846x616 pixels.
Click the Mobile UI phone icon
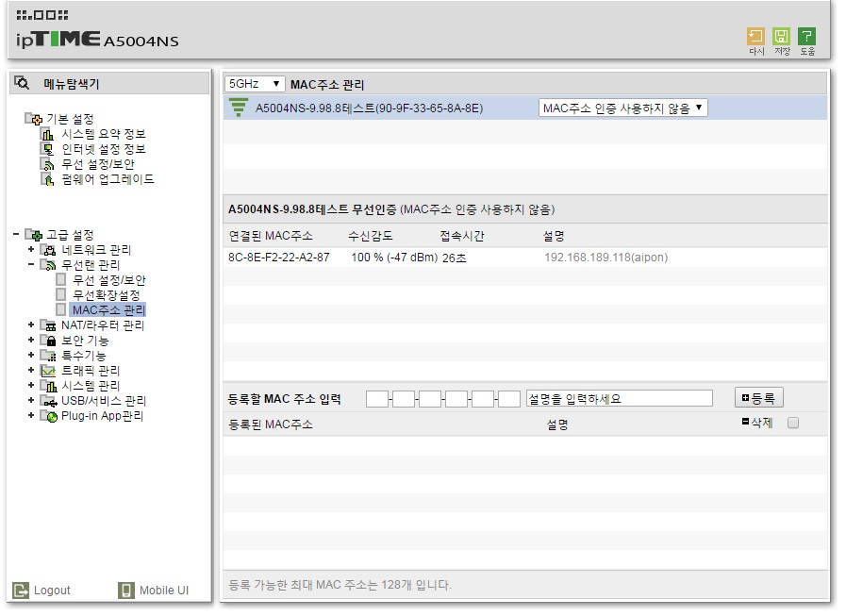pos(125,591)
